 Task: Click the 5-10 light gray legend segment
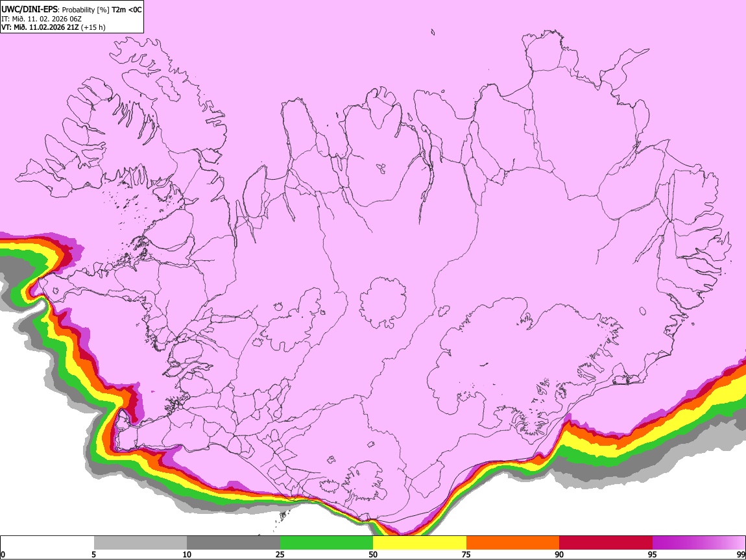(140, 543)
